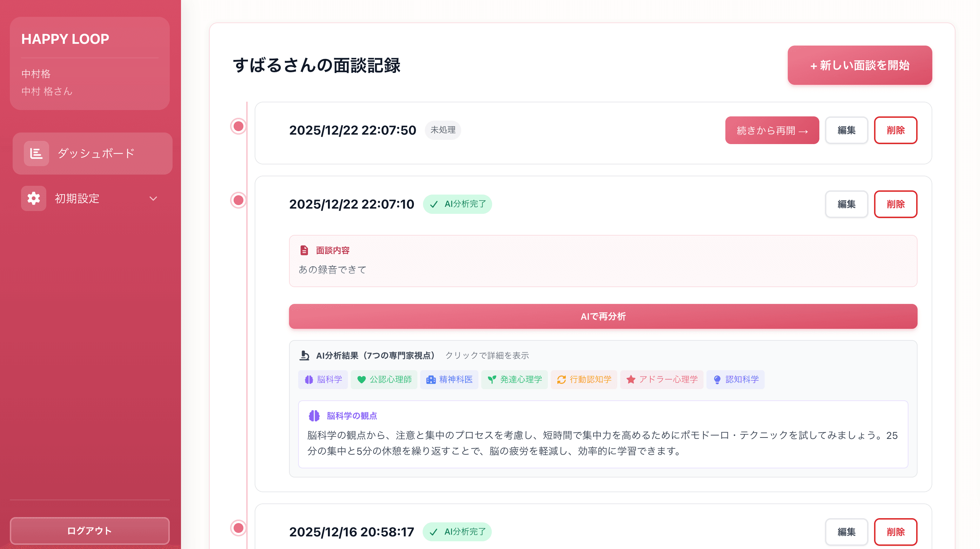
Task: Open the 認知科学 viewpoint tab
Action: pyautogui.click(x=735, y=379)
